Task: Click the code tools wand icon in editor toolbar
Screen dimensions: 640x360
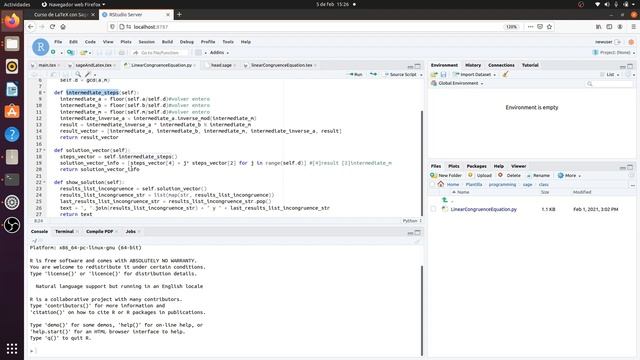Action: pos(87,74)
